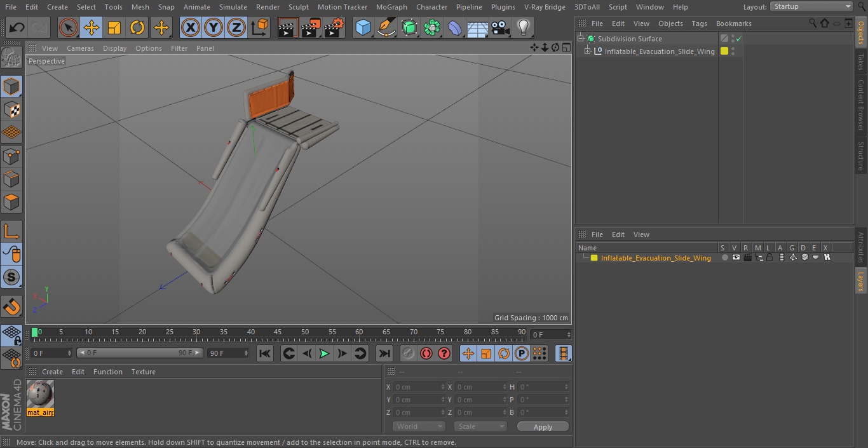The height and width of the screenshot is (448, 868).
Task: Open the spline Pen tool
Action: coord(386,27)
